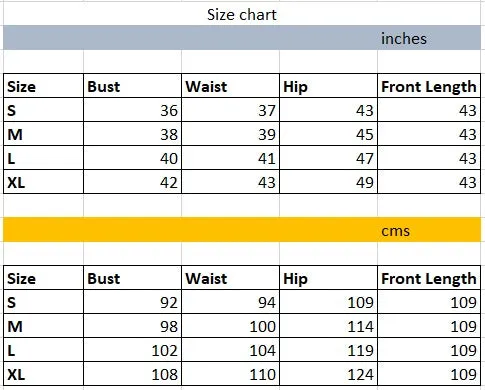Screen dimensions: 485x390
Task: Select the Size chart title cell
Action: pos(242,15)
